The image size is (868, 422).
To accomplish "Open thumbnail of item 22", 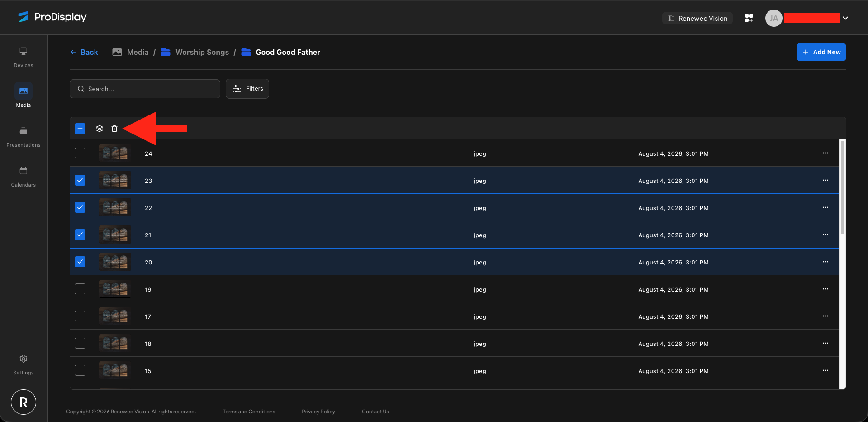I will [115, 207].
